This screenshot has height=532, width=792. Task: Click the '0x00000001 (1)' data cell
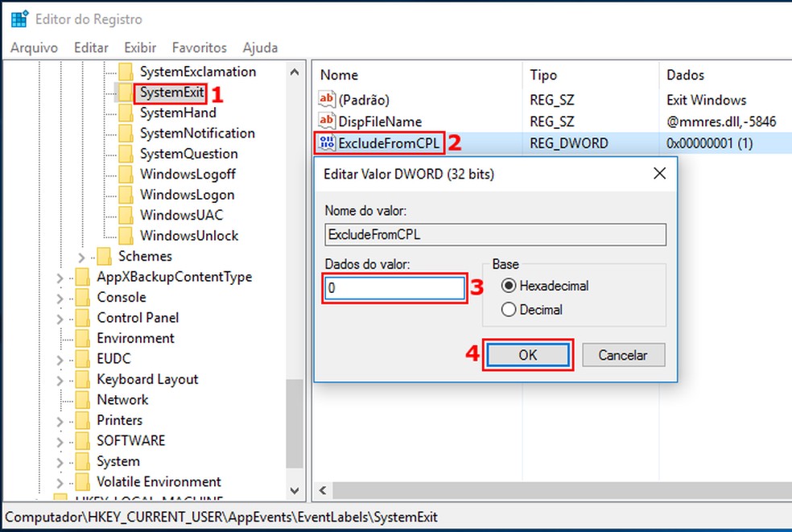(x=710, y=143)
